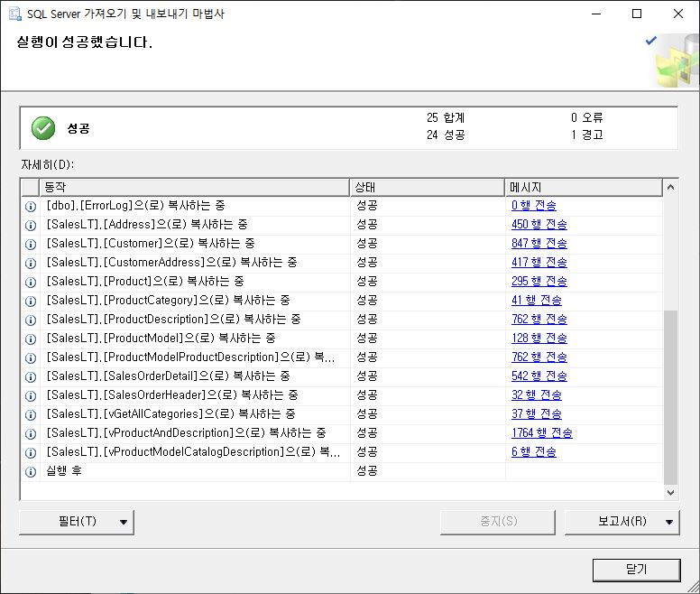Click the scrollbar up arrow in details list
700x594 pixels.
coord(670,187)
